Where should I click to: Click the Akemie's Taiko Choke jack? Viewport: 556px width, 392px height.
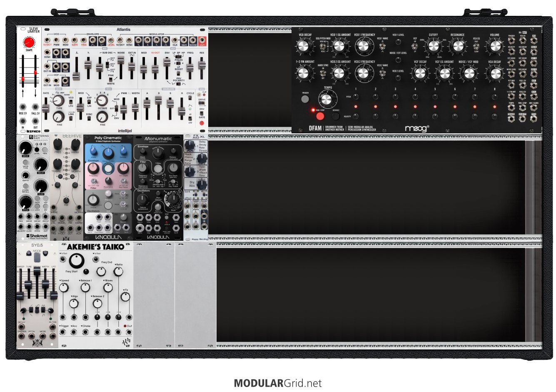tap(85, 332)
